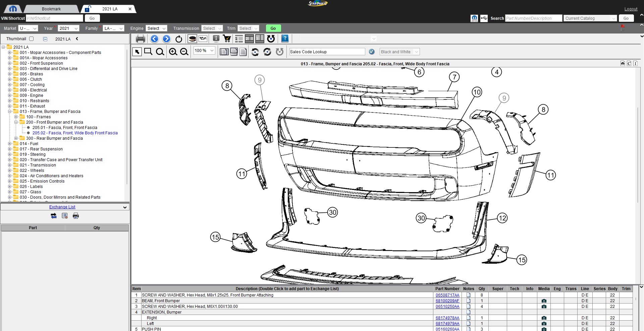
Task: Select 027 - Glass in the tree
Action: (x=30, y=192)
